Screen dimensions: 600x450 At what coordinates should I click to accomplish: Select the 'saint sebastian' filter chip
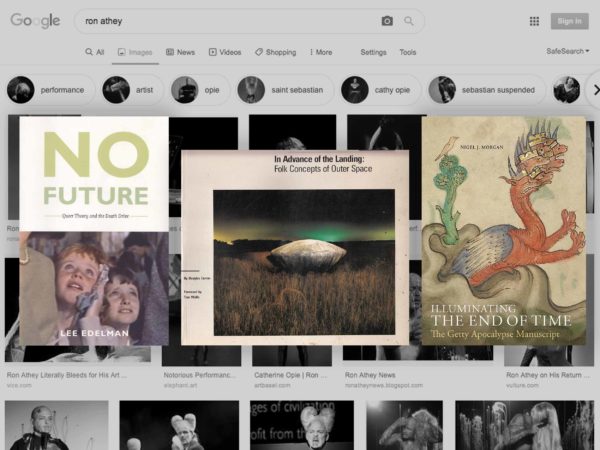(284, 90)
